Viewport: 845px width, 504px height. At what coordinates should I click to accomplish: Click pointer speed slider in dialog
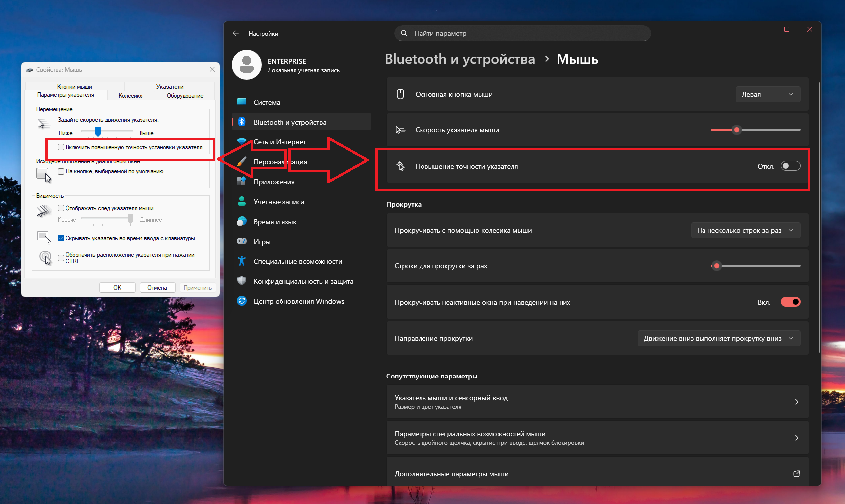pyautogui.click(x=107, y=132)
